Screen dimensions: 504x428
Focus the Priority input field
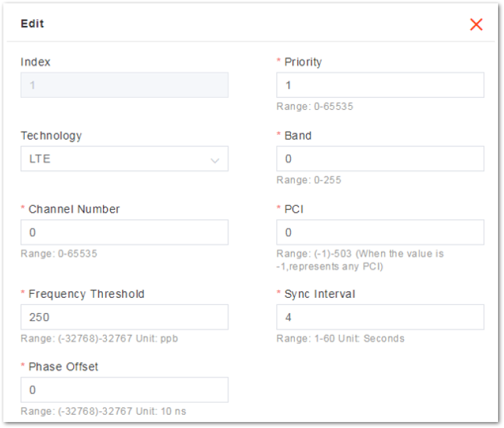(380, 85)
